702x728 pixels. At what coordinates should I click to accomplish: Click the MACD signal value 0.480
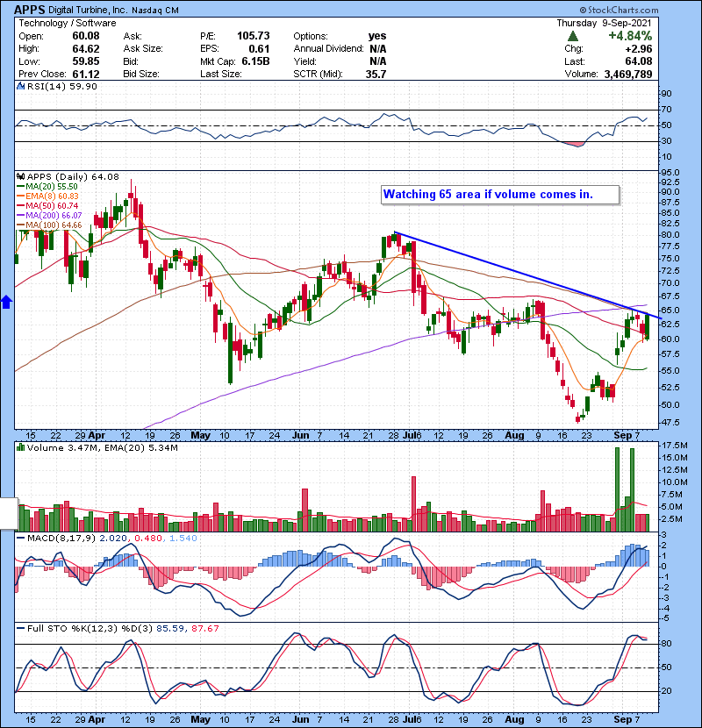point(147,539)
